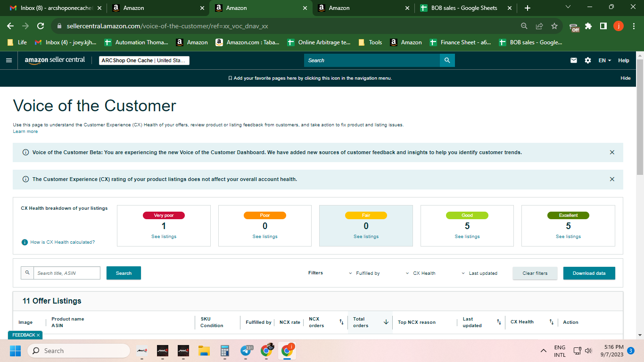The image size is (644, 362).
Task: Open the Chrome profile avatar 'j'
Action: [619, 26]
